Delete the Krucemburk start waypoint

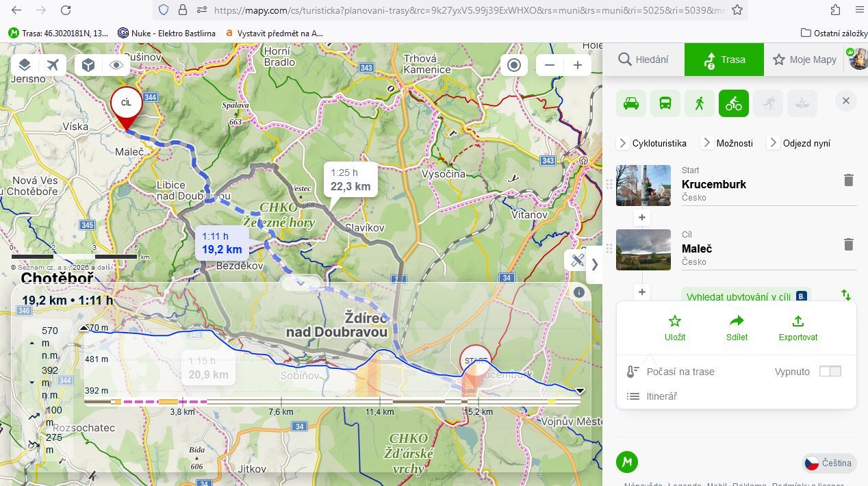pyautogui.click(x=849, y=180)
